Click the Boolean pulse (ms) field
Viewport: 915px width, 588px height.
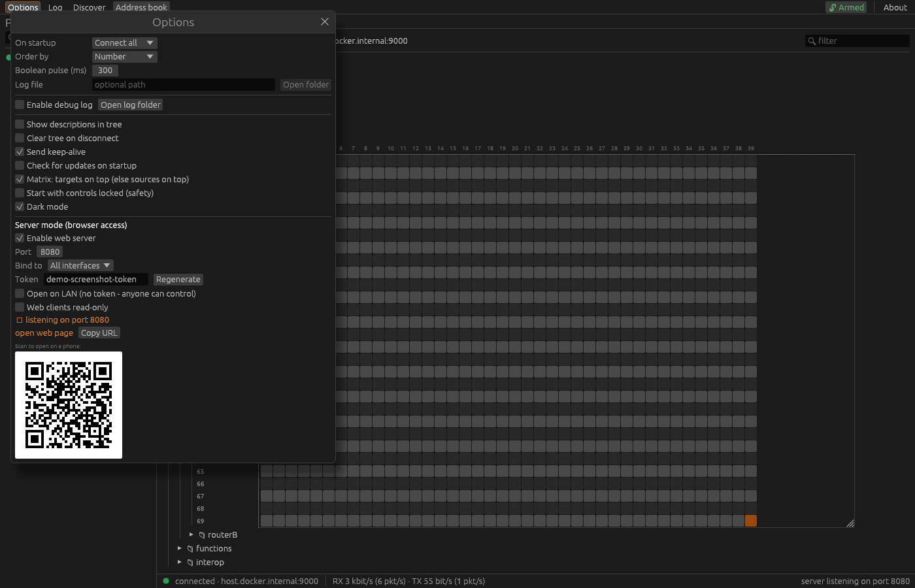[105, 70]
